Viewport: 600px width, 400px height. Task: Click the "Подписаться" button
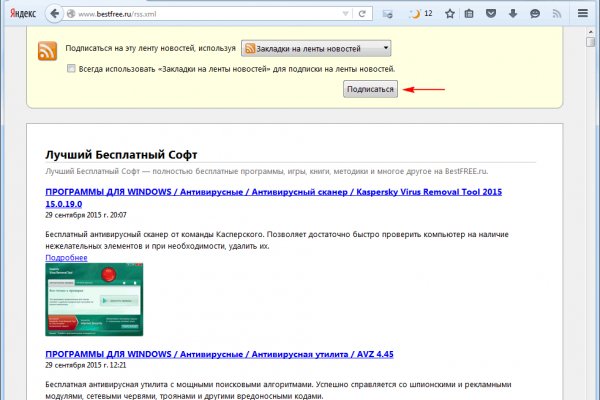click(x=370, y=89)
